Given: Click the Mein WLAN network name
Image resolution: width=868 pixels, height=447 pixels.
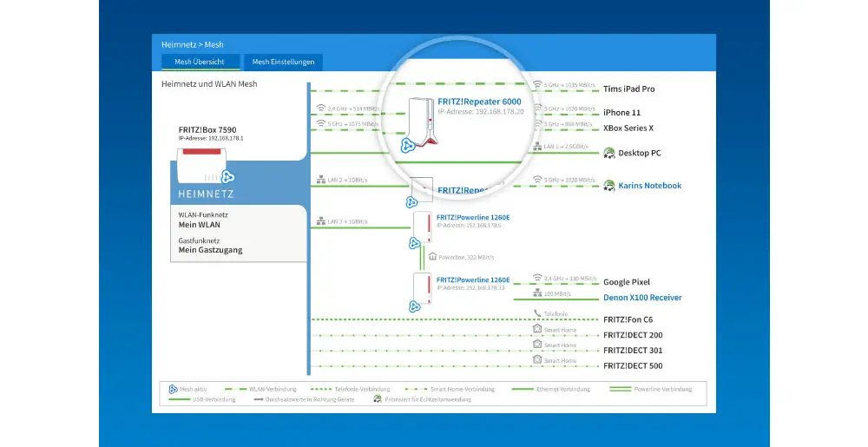Looking at the screenshot, I should coord(200,225).
